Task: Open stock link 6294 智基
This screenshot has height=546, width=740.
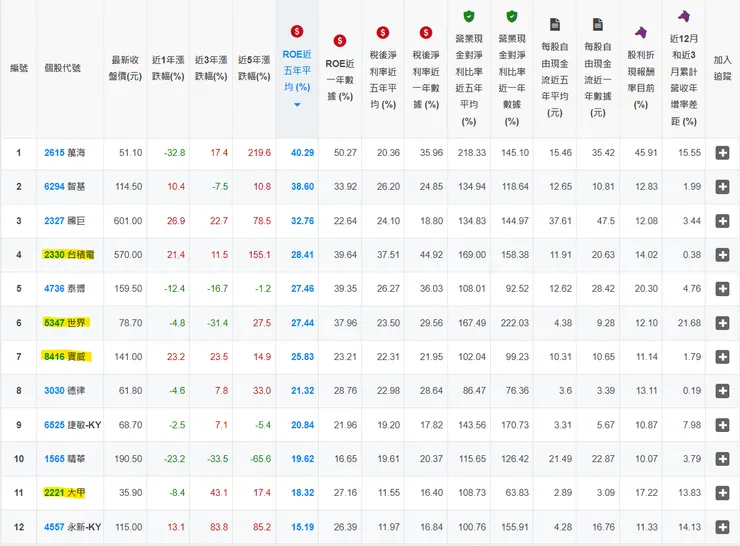Action: tap(65, 187)
